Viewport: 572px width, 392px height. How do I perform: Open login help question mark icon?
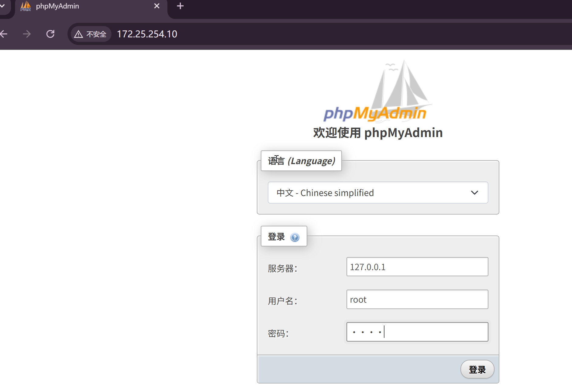point(295,237)
